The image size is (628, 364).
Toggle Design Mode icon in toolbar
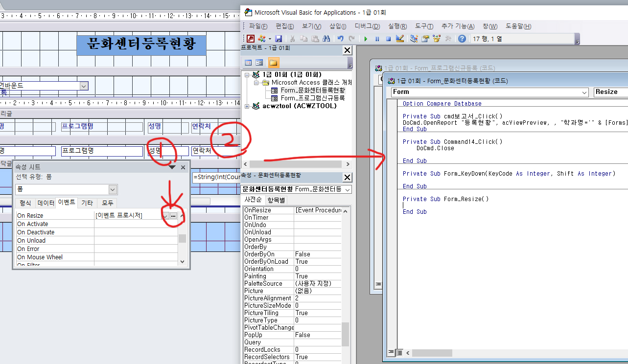[x=400, y=39]
